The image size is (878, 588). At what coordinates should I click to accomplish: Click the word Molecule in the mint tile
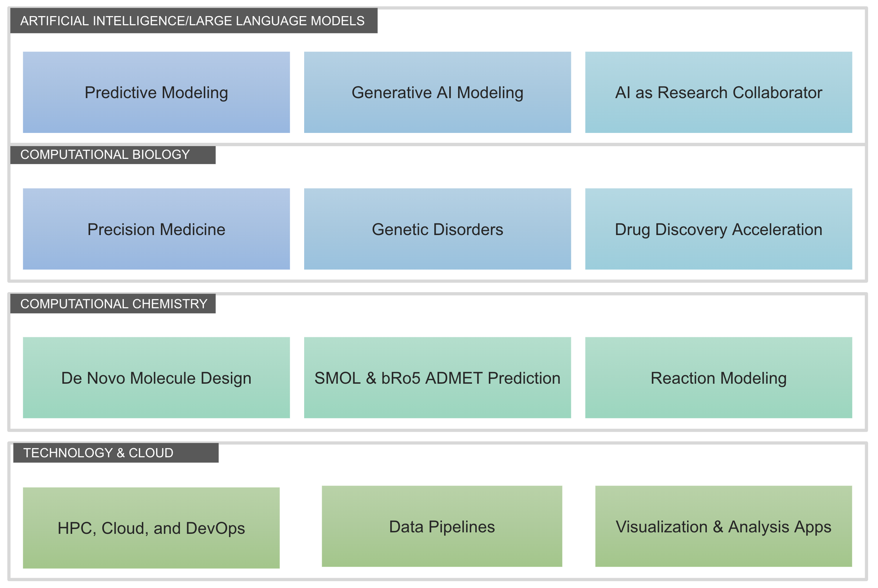[x=163, y=378]
